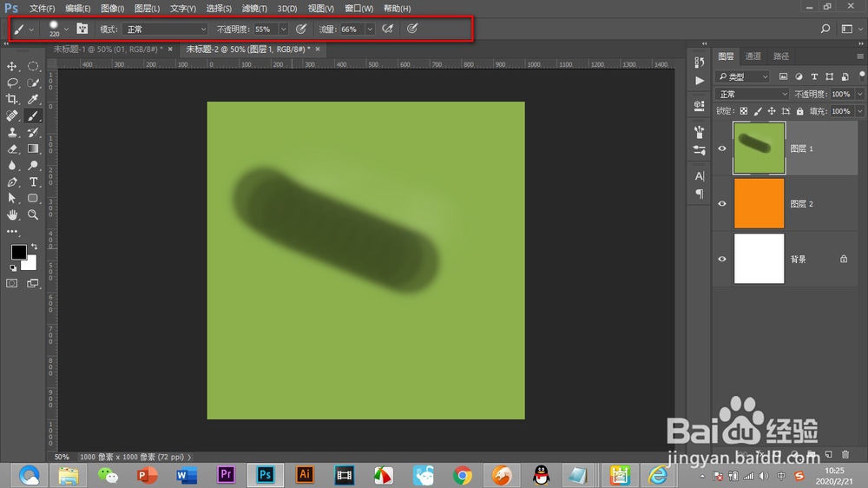Open the brush settings panel button
Screen dimensions: 868x488
(82, 29)
